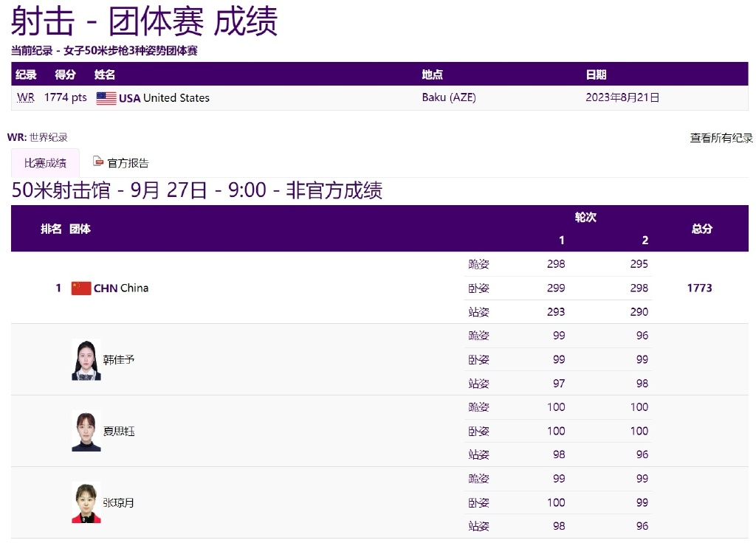
Task: Select 张琼月 卧姿 round 1 score 100
Action: click(x=556, y=502)
